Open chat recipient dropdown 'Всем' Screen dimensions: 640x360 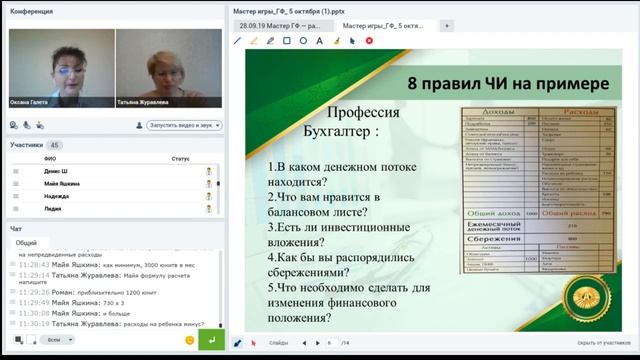(x=58, y=340)
